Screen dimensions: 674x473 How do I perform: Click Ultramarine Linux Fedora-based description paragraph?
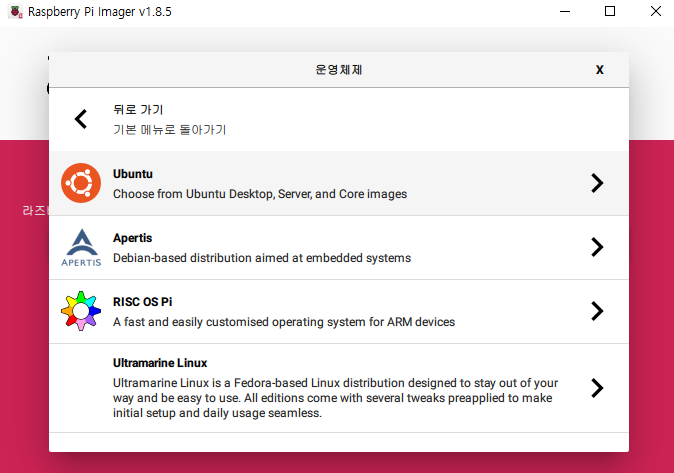pos(335,398)
